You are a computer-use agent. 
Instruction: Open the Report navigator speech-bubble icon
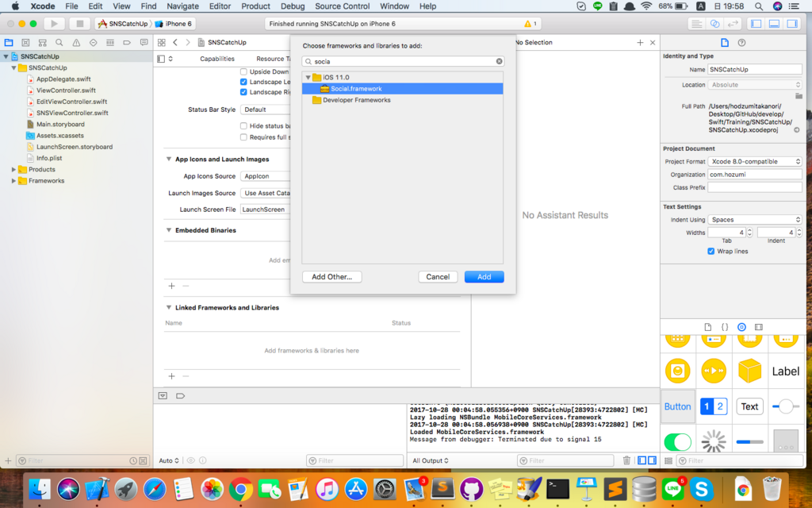[x=144, y=43]
